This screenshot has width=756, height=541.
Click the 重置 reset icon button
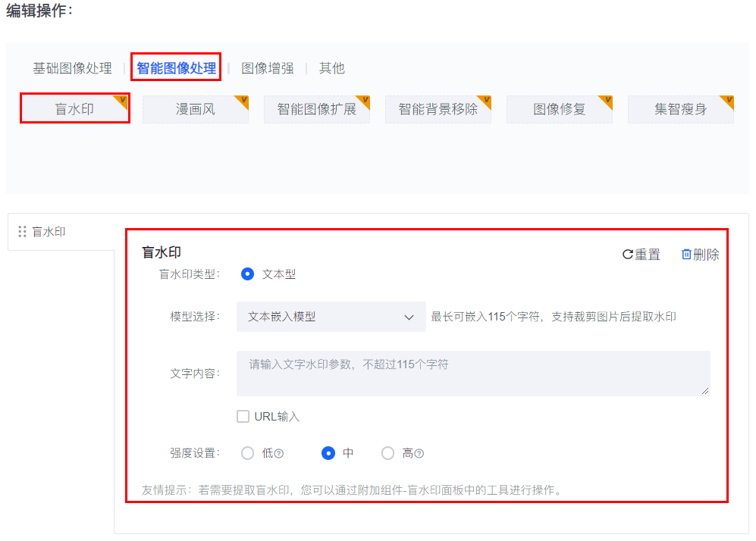pyautogui.click(x=641, y=255)
